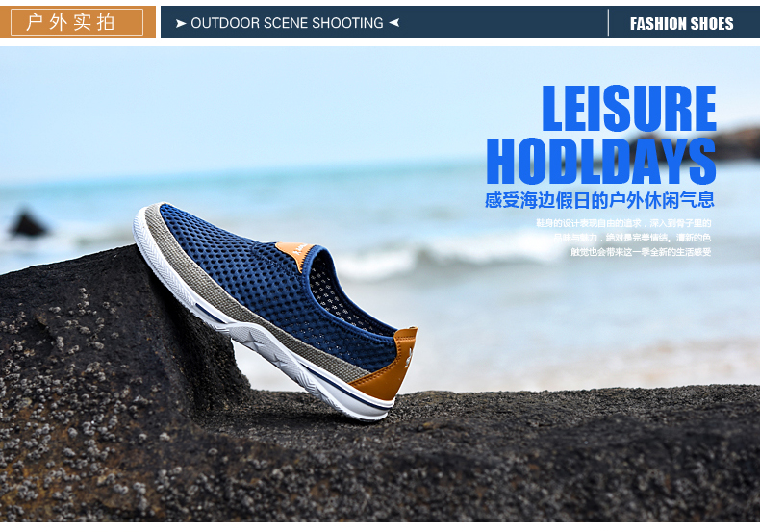Click the left-pointing arrow after SHOOTING
Viewport: 760px width, 532px height.
click(394, 22)
